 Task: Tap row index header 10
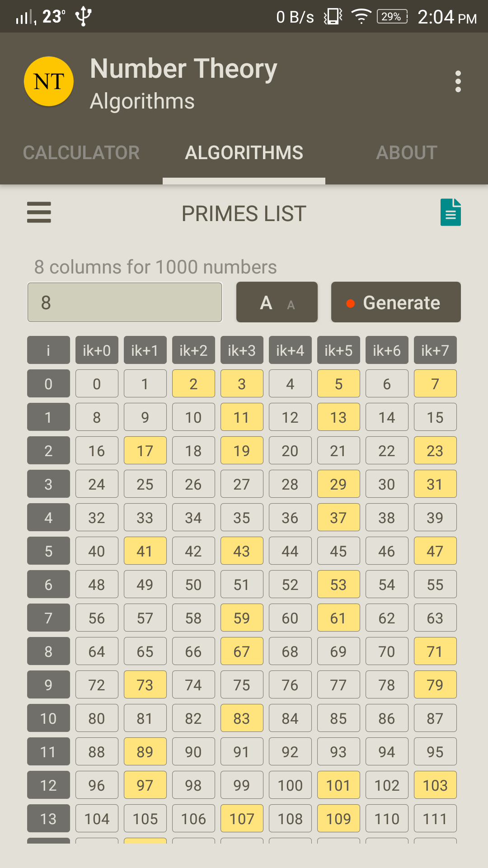coord(48,718)
